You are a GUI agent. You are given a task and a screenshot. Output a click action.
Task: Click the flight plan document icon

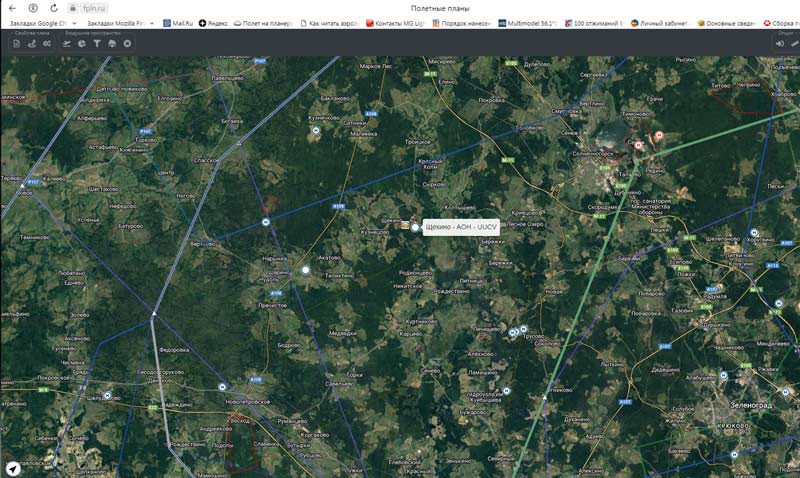click(x=17, y=44)
